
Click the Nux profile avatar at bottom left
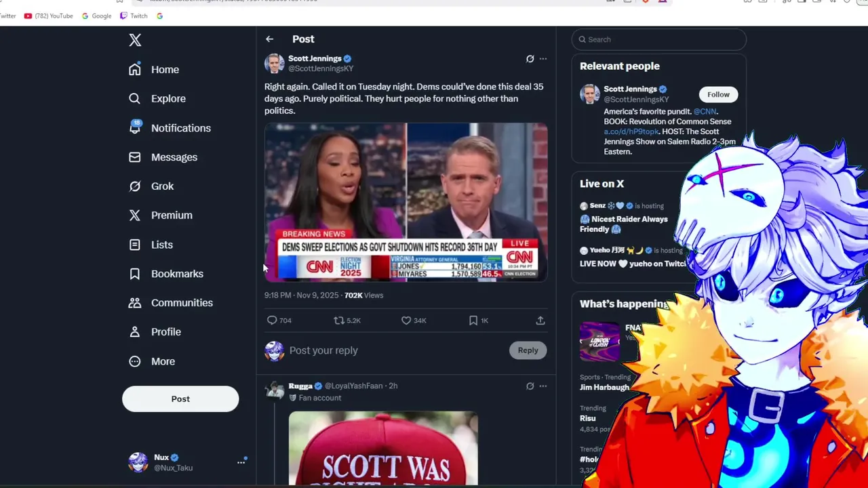pyautogui.click(x=138, y=462)
